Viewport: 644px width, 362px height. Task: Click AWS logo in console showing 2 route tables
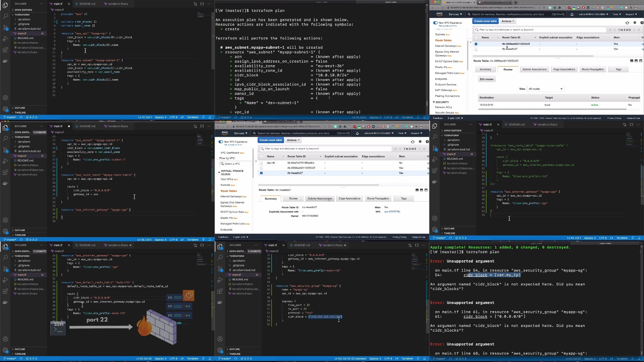pos(439,14)
